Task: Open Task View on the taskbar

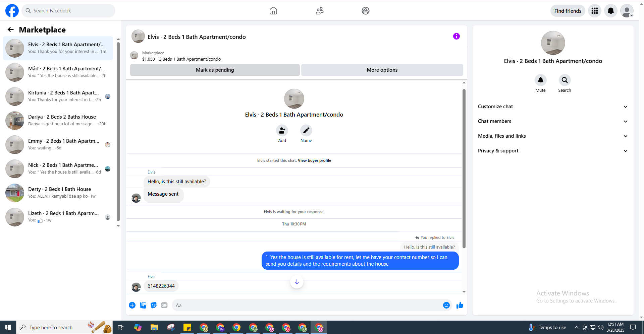Action: point(121,327)
